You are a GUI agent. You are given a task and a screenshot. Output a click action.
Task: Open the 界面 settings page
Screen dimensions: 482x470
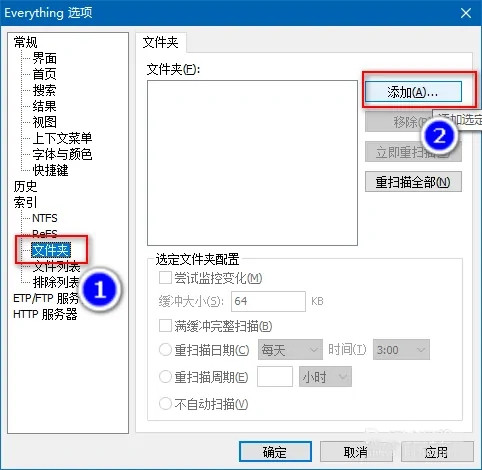click(x=44, y=58)
